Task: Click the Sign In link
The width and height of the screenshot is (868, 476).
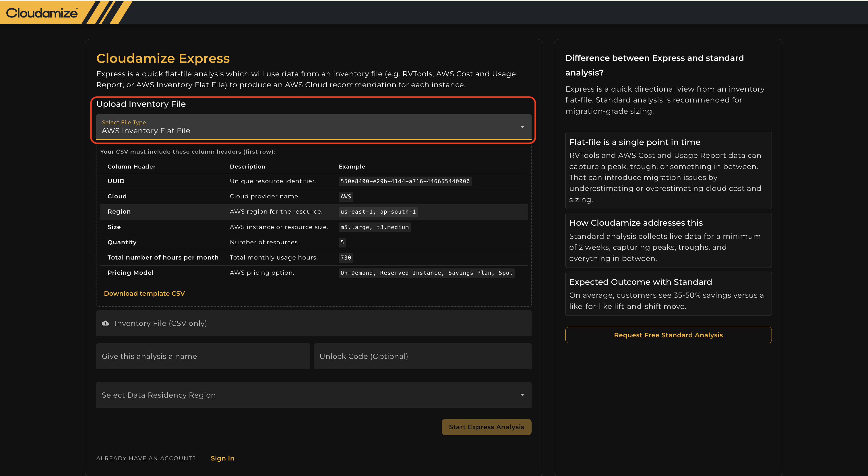Action: (222, 458)
